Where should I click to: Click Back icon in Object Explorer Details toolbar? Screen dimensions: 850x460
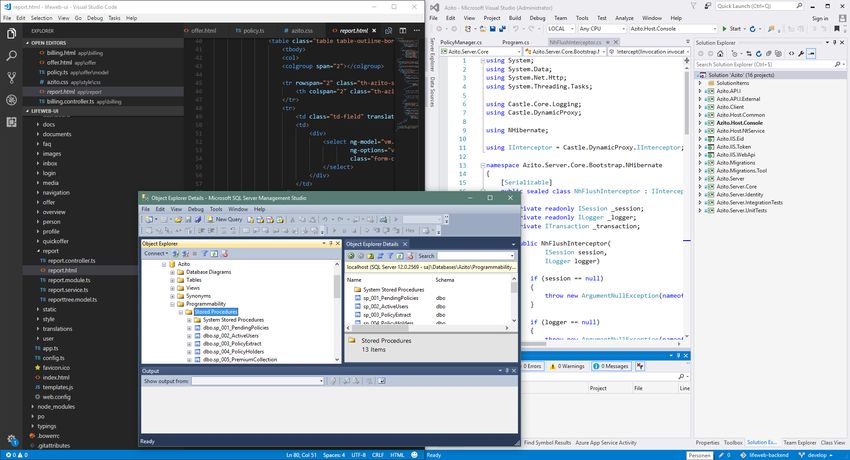click(351, 256)
